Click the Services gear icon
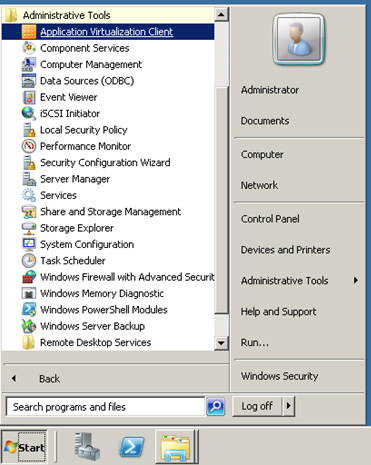This screenshot has height=465, width=371. (x=29, y=195)
